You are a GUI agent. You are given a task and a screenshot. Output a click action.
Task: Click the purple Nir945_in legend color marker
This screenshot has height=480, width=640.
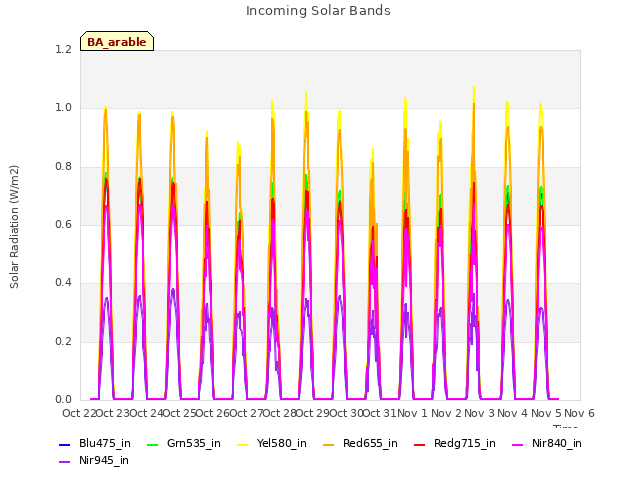pyautogui.click(x=65, y=462)
